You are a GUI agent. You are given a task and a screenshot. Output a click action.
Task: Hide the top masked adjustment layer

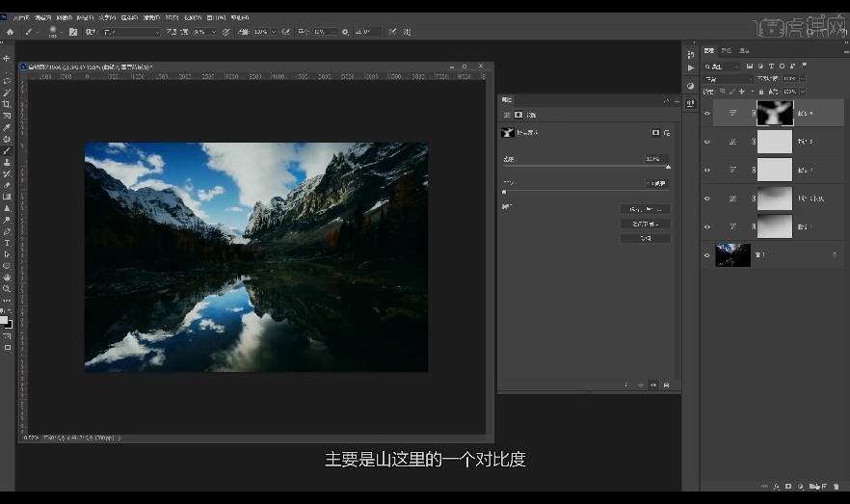tap(707, 114)
